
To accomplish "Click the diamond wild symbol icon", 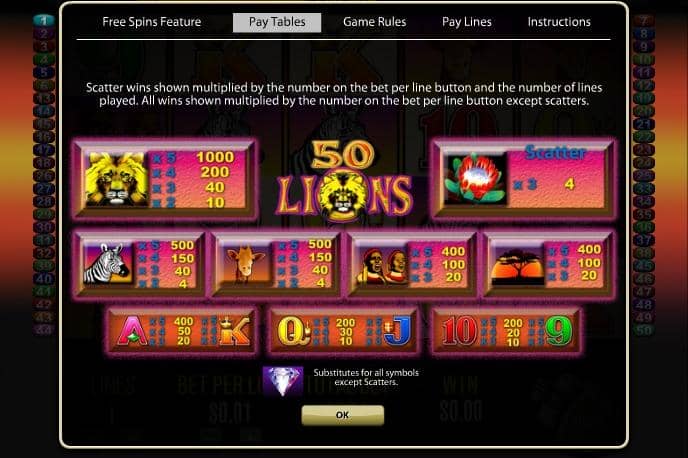I will pos(283,381).
